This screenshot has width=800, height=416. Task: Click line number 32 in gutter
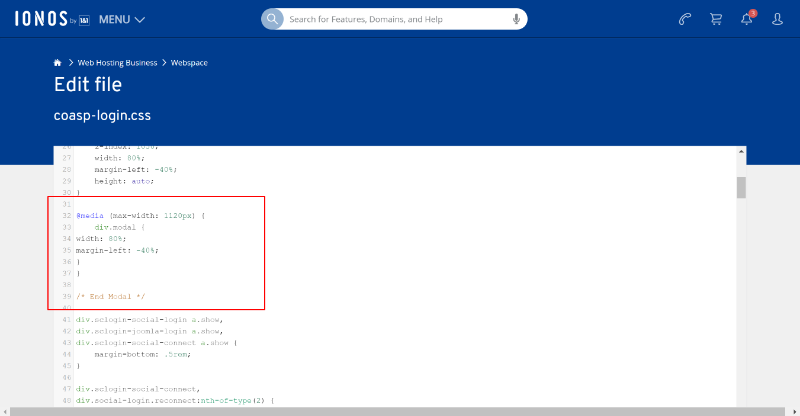(x=67, y=215)
